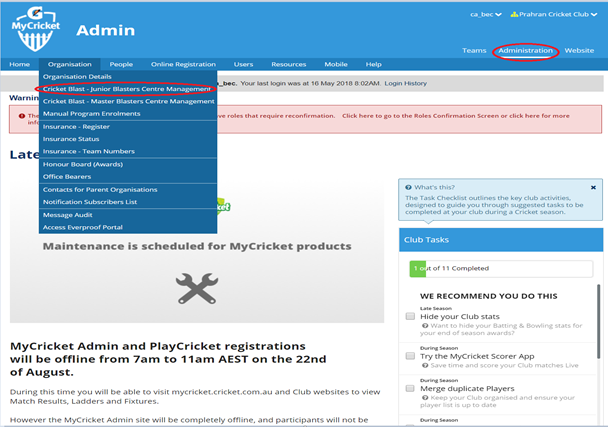Click the Maintenance is scheduled for MyCricket products heading
Screen dimensions: 608x427
(197, 247)
